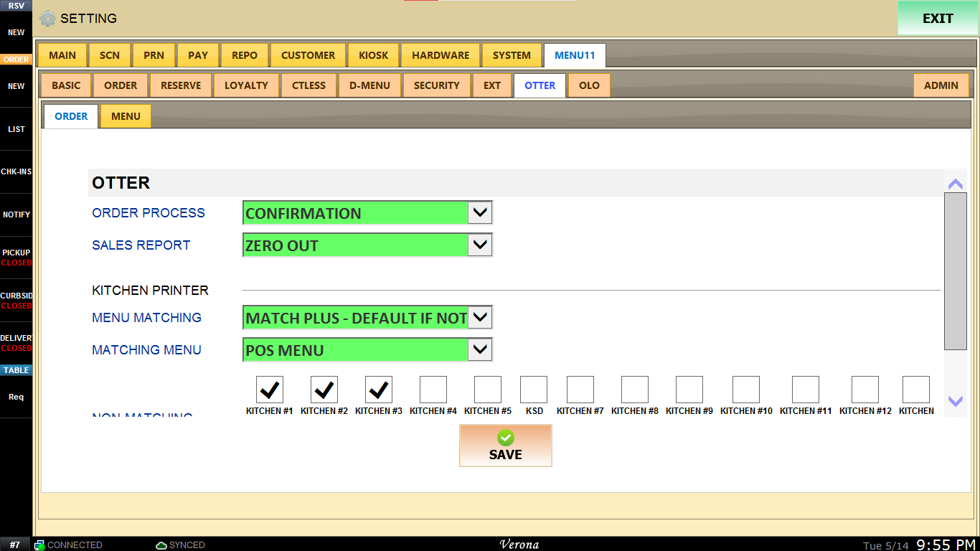The image size is (980, 551).
Task: Click the RSV NEW sidebar button
Action: point(17,32)
